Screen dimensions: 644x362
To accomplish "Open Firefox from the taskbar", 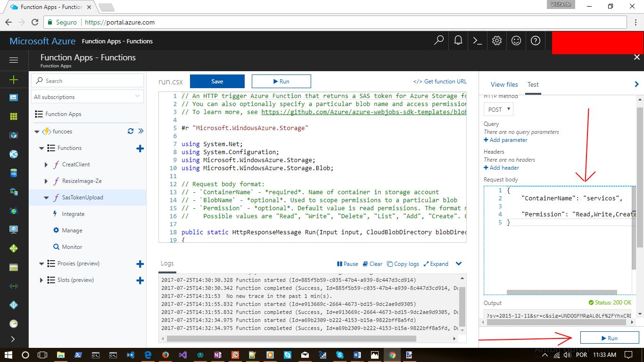I will [x=165, y=355].
